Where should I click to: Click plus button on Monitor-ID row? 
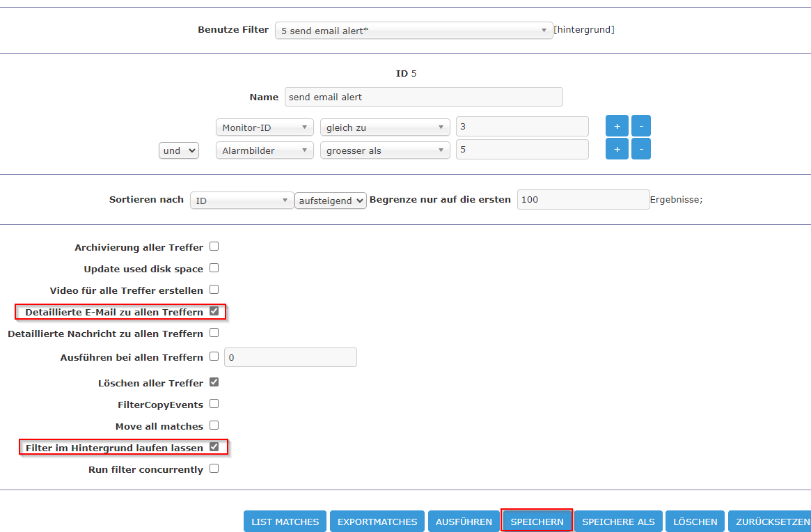click(x=617, y=126)
